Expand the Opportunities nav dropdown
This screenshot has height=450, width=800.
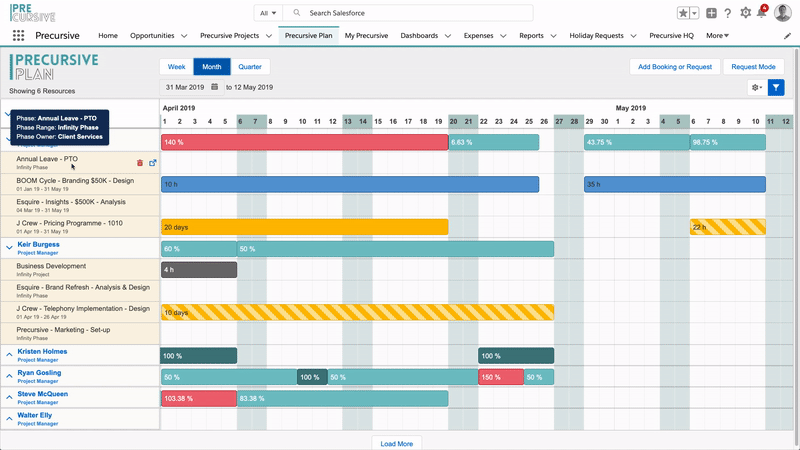pyautogui.click(x=184, y=36)
